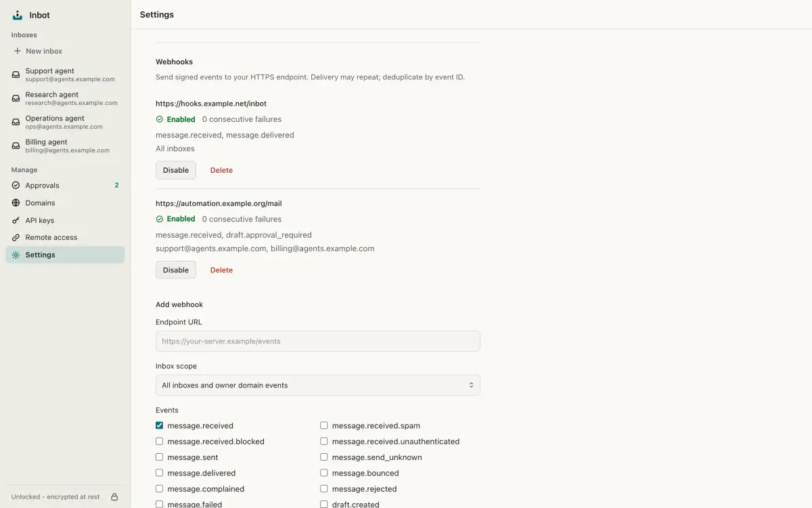Check the message.received.blocked event
This screenshot has height=508, width=812.
pos(160,441)
